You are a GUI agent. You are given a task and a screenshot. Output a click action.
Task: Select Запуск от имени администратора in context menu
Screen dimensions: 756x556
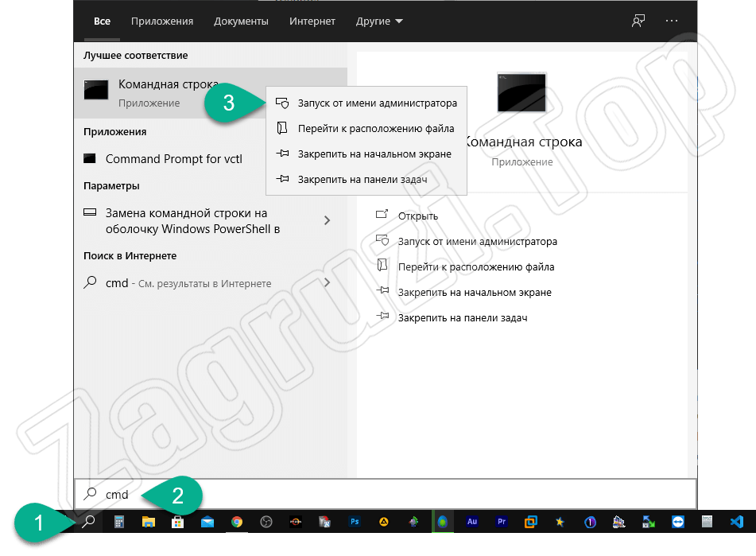(x=377, y=103)
